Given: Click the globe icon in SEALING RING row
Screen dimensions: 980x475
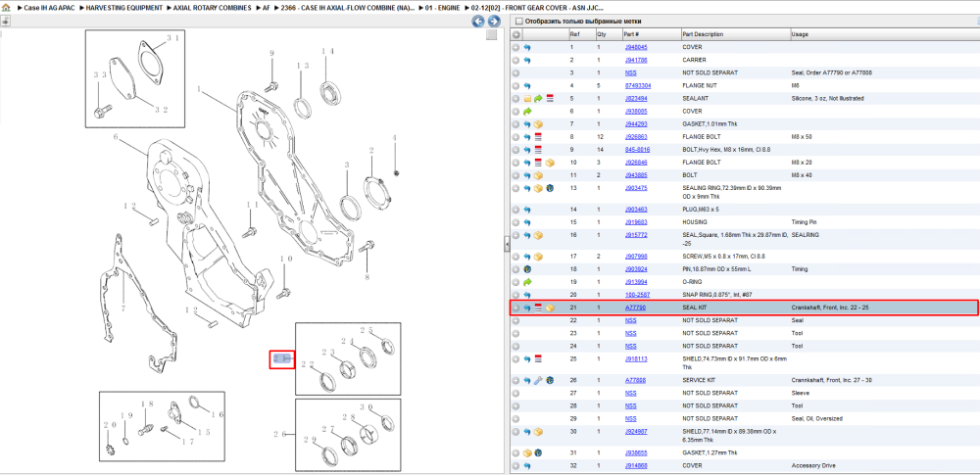Looking at the screenshot, I should (x=550, y=187).
